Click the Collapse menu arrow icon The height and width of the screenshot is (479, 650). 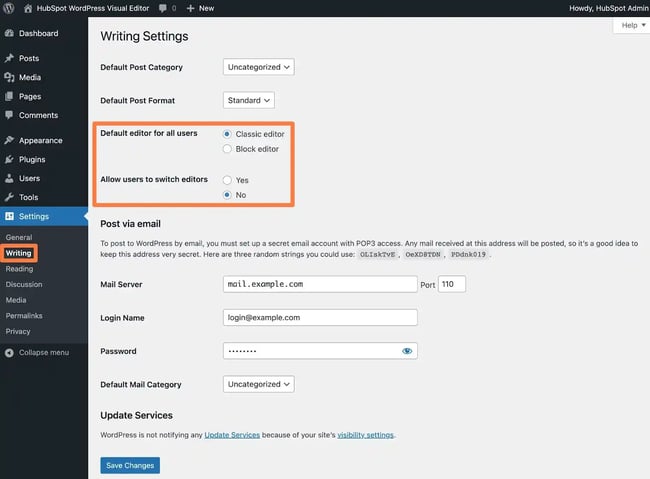coord(9,353)
